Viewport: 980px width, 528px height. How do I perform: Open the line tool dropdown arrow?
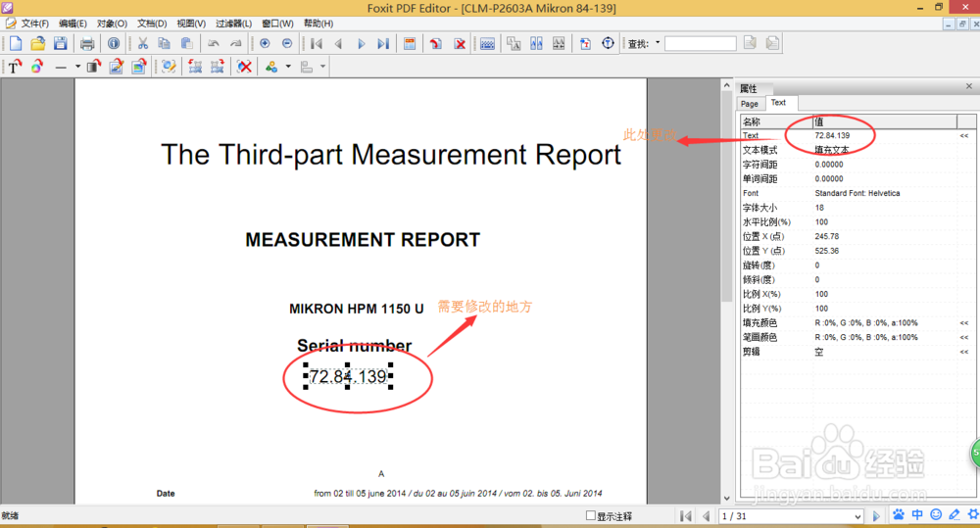click(x=77, y=67)
